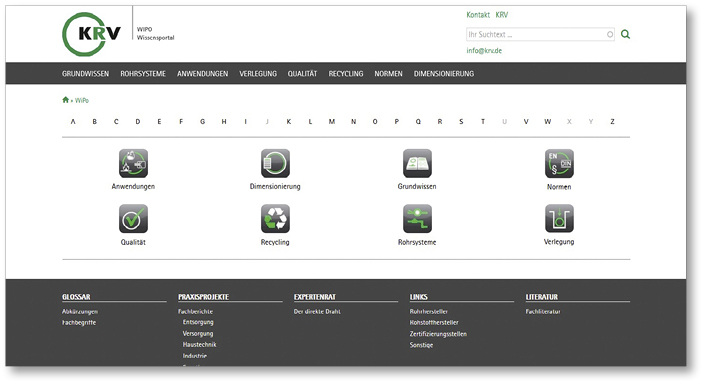Select letter W in the alphabet index
The height and width of the screenshot is (384, 704).
click(x=548, y=122)
